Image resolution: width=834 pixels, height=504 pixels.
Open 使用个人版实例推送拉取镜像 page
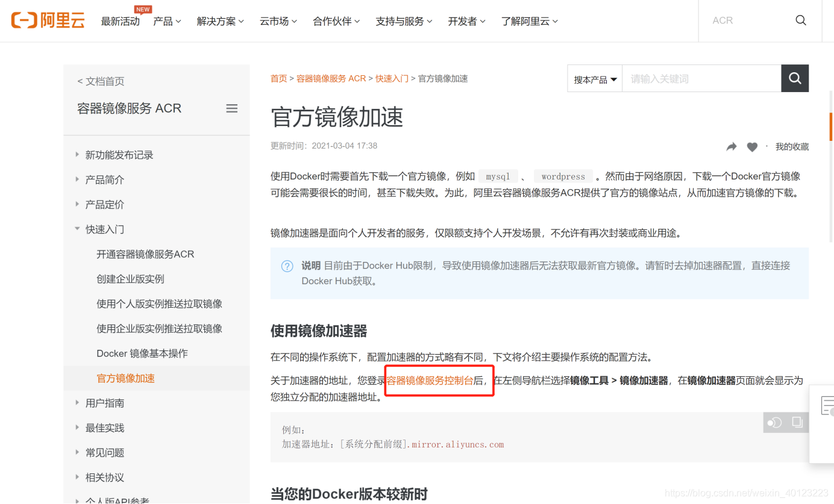tap(159, 303)
